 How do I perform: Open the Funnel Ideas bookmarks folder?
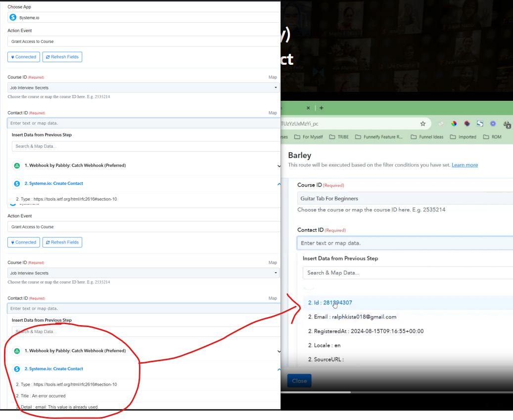pos(427,137)
